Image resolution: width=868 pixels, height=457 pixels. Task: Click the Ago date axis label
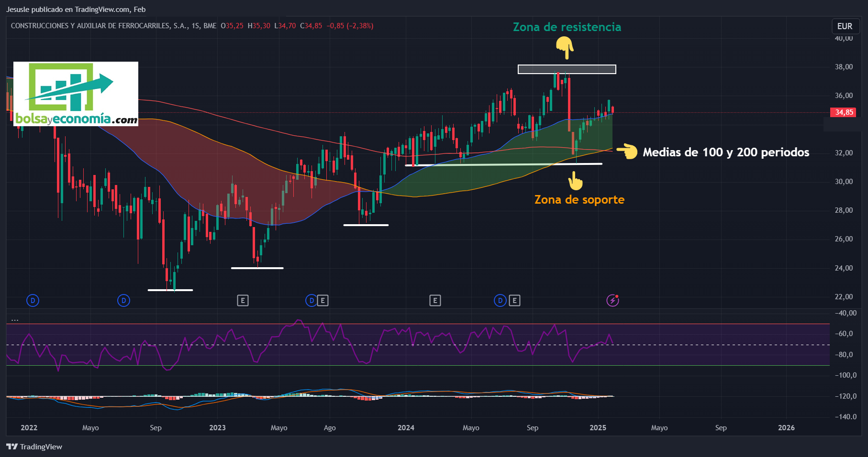click(330, 428)
